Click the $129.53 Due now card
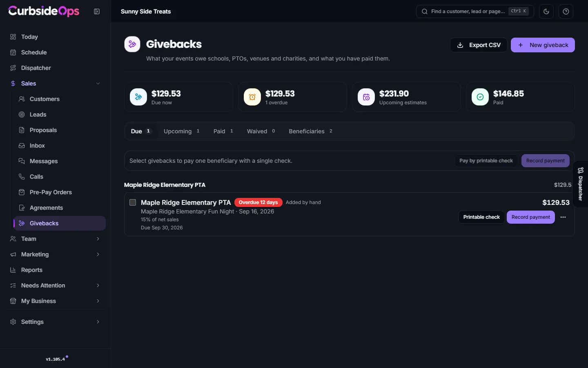The width and height of the screenshot is (588, 368). (178, 97)
